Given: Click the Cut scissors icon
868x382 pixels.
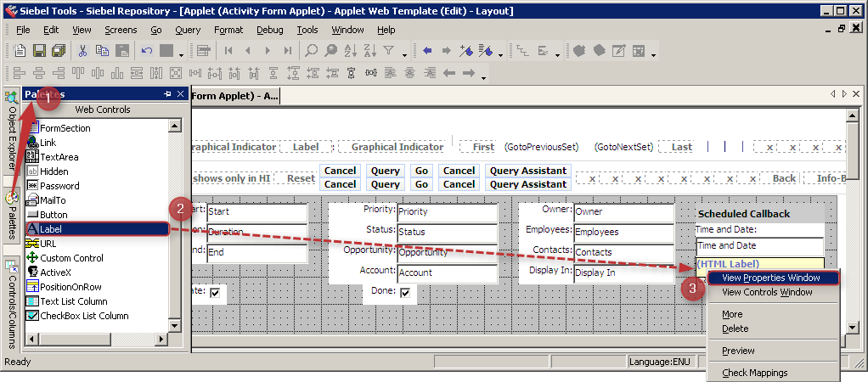Looking at the screenshot, I should (82, 51).
